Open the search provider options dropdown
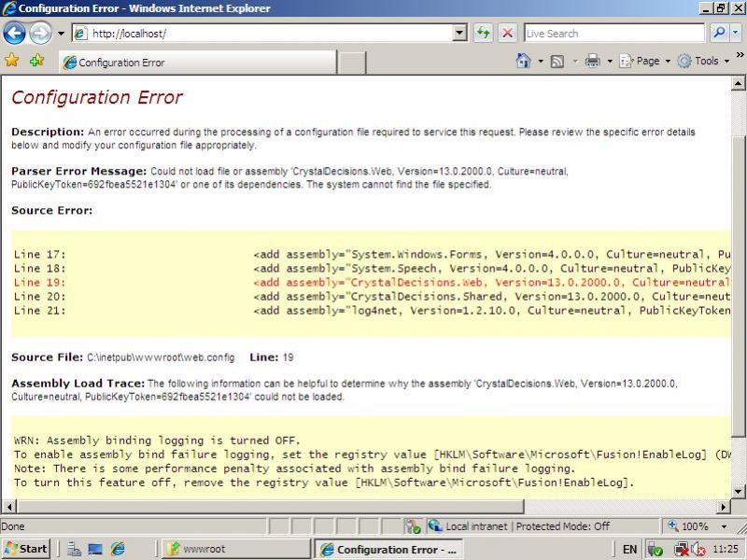The width and height of the screenshot is (747, 560). pyautogui.click(x=736, y=33)
